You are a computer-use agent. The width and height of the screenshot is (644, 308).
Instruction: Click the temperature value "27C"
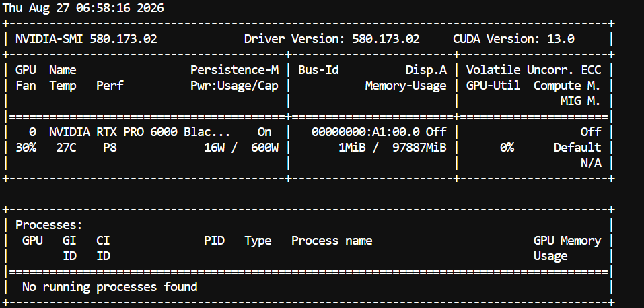pos(66,147)
